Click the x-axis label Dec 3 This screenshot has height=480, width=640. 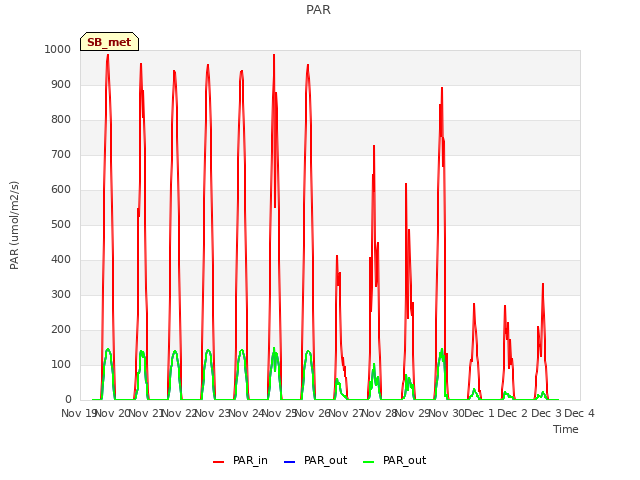[x=546, y=413]
